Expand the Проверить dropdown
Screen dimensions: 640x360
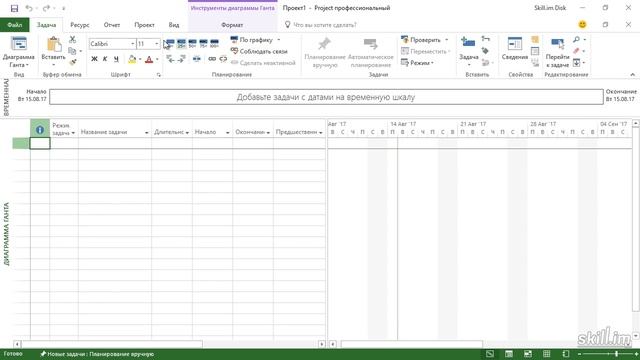click(x=447, y=40)
